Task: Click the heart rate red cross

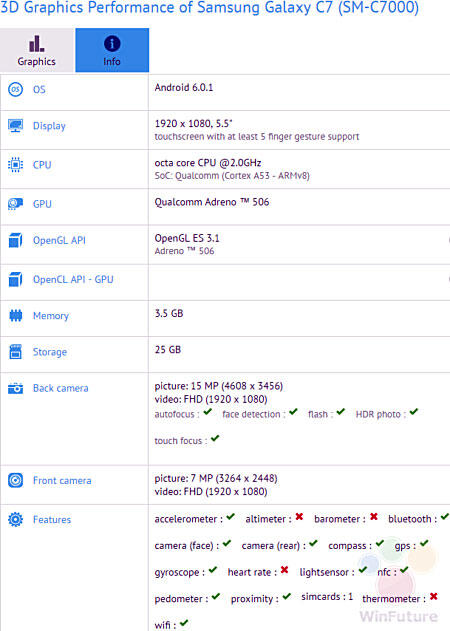Action: [285, 569]
